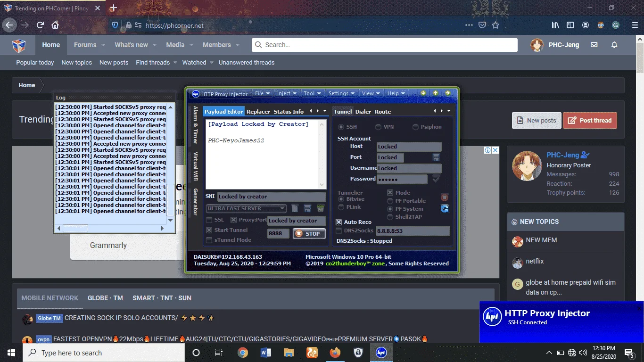Image resolution: width=644 pixels, height=362 pixels.
Task: Click the new-document icon beside ULTRA FAST SERVER
Action: pos(295,208)
